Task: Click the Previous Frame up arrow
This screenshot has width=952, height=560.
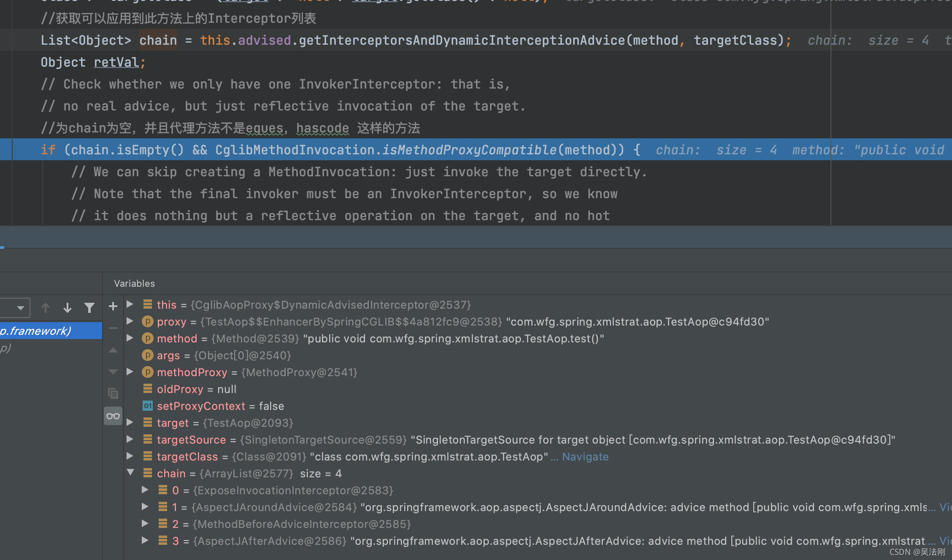Action: (x=46, y=308)
